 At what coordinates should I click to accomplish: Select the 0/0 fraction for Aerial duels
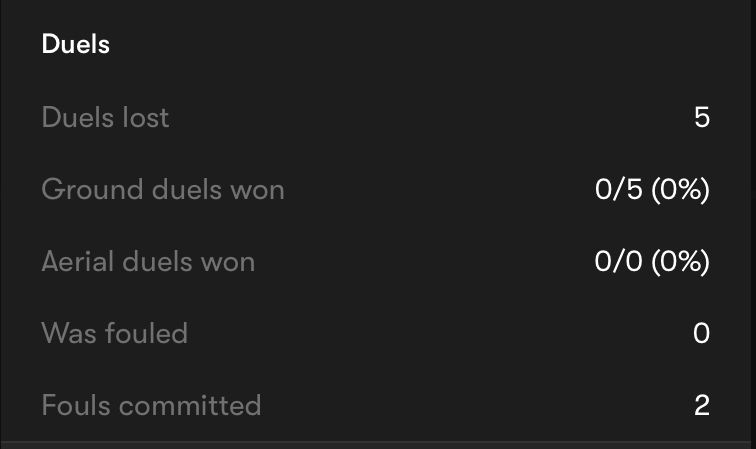[619, 261]
